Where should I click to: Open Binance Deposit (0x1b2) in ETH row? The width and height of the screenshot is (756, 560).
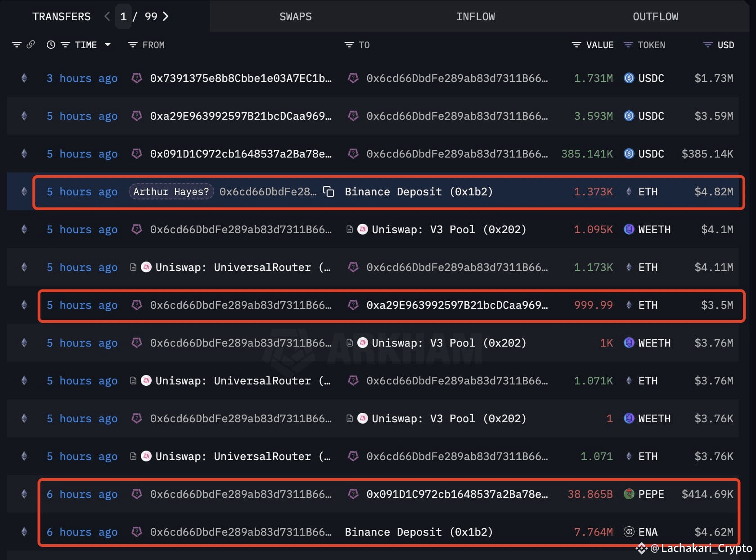418,192
